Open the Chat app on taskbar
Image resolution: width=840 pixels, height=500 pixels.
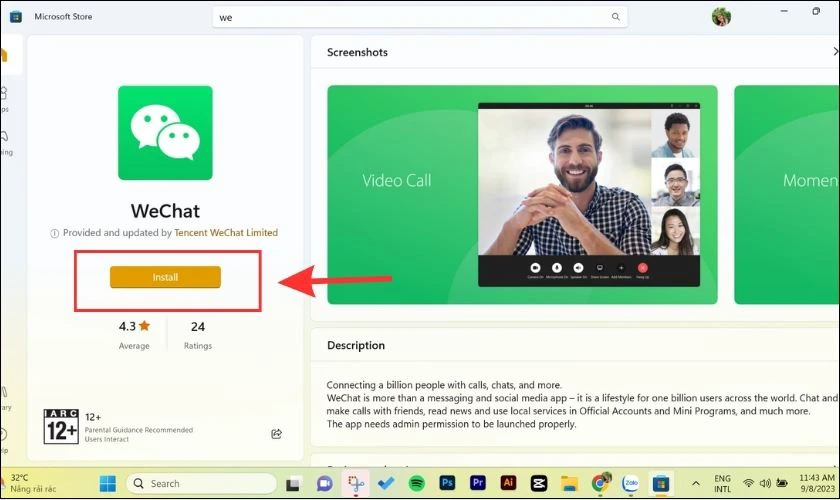pos(324,484)
